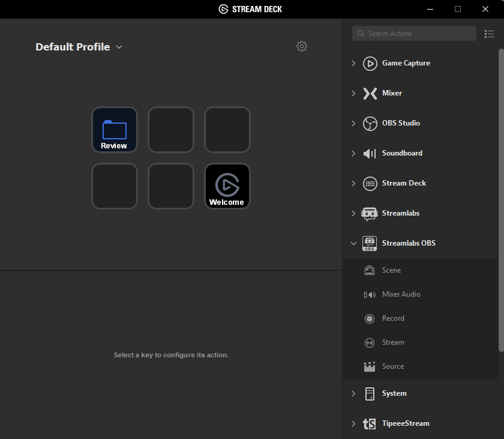Expand the Mixer category
Screen dimensions: 504x439
353,93
